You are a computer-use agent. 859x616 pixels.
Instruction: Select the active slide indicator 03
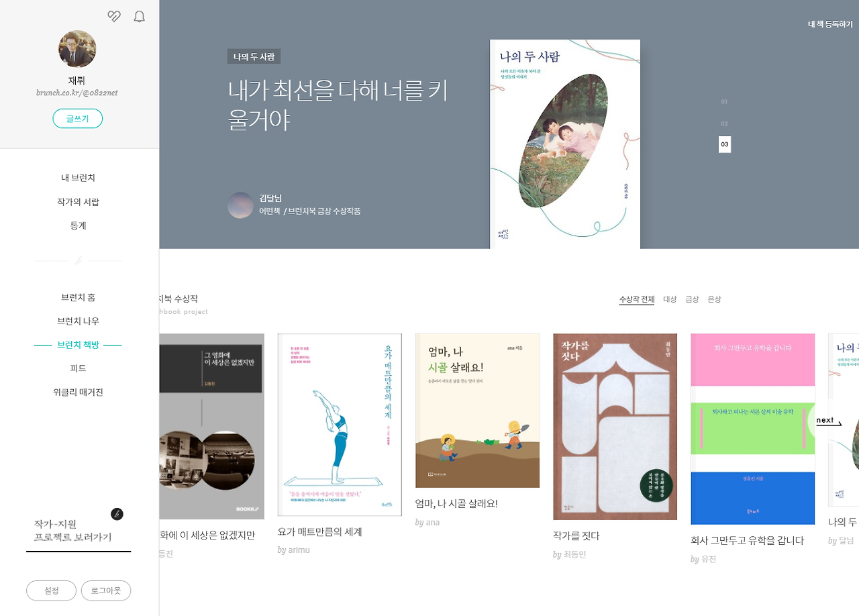click(725, 144)
